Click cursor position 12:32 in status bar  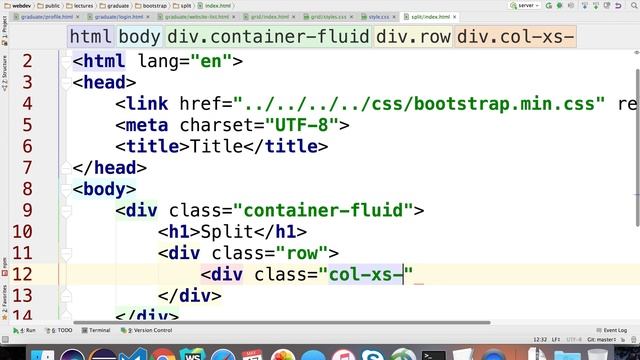coord(540,340)
